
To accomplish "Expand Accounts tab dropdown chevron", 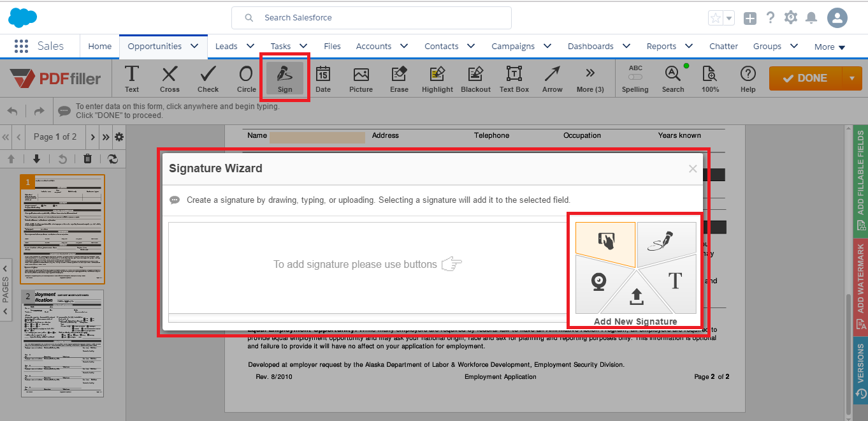I will click(x=404, y=46).
